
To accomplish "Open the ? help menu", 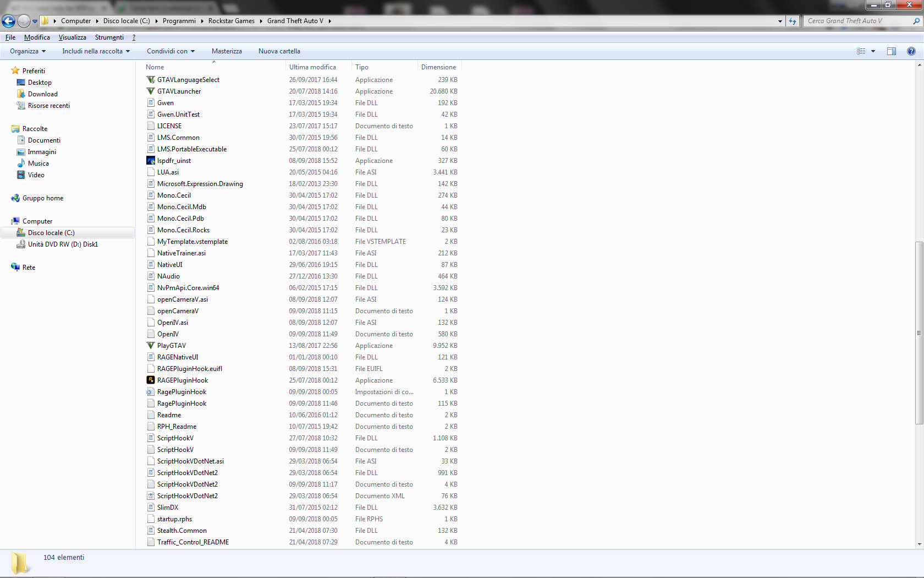I will coord(134,37).
